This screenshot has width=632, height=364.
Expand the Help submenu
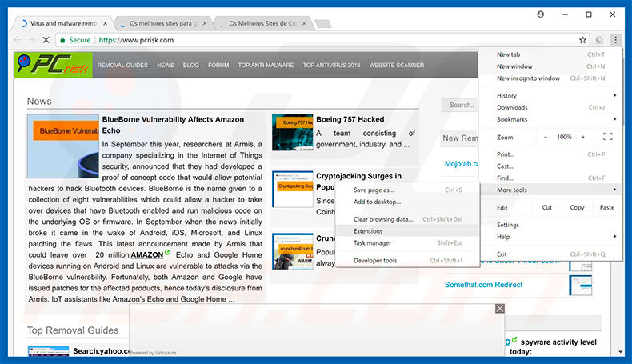click(550, 237)
